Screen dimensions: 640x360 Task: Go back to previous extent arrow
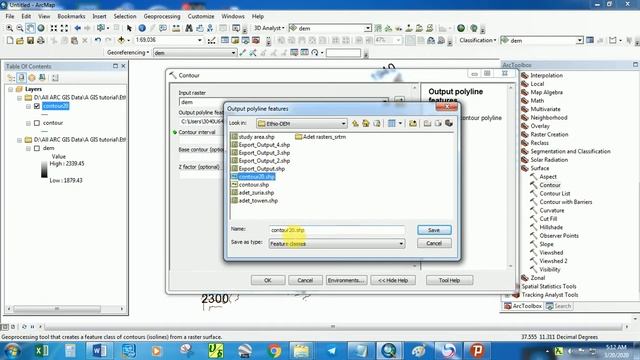78,28
